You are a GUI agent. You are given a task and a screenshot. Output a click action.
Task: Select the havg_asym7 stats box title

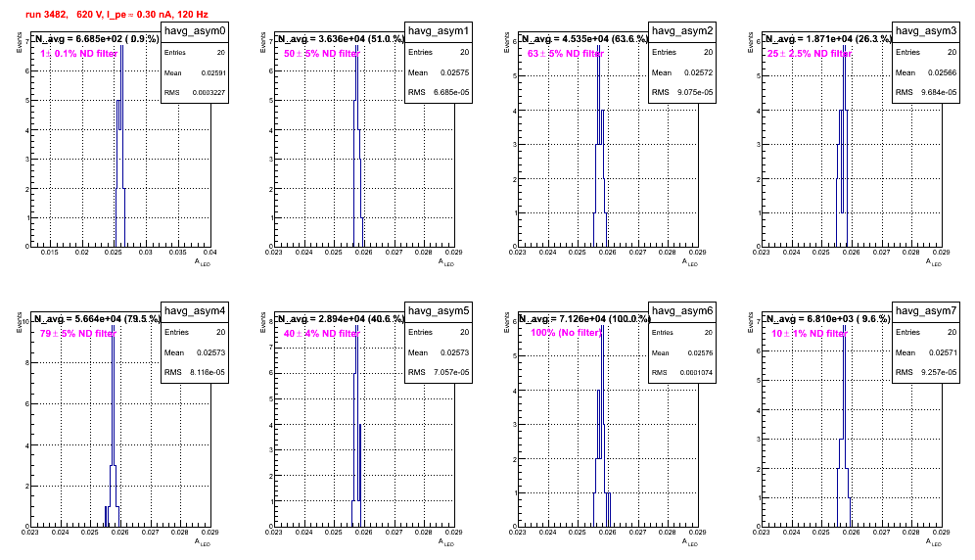tap(926, 310)
